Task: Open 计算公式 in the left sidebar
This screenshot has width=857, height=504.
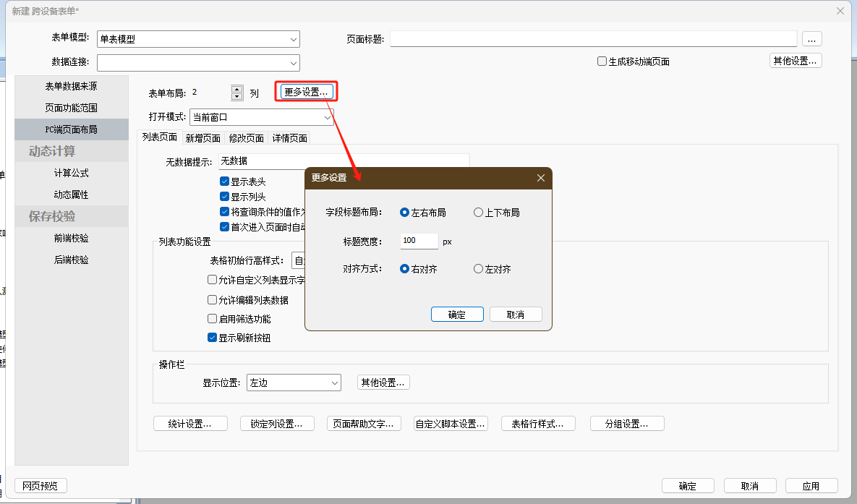Action: [x=71, y=173]
